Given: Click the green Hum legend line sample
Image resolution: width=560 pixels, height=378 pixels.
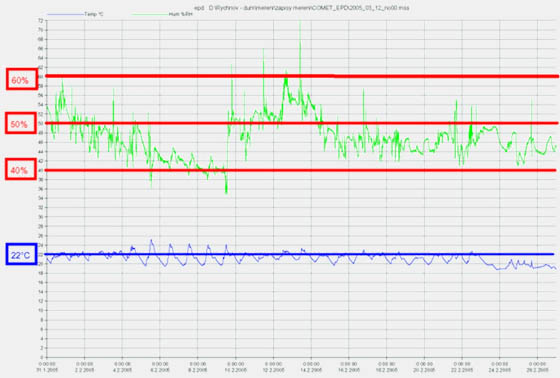Looking at the screenshot, I should 150,14.
